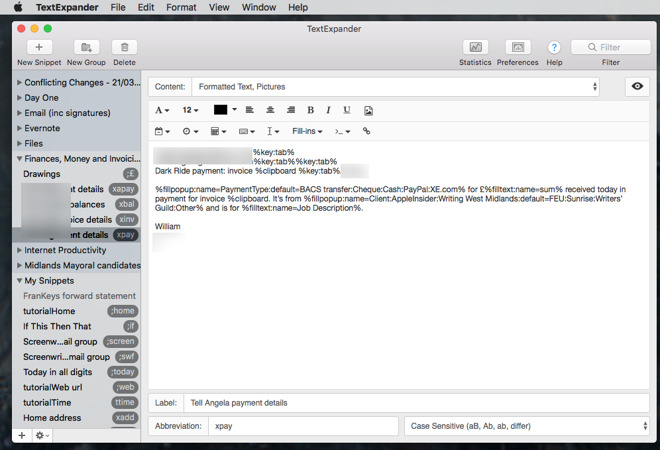Select the Screenw...ail group ;screen snippet
660x450 pixels.
tap(77, 341)
